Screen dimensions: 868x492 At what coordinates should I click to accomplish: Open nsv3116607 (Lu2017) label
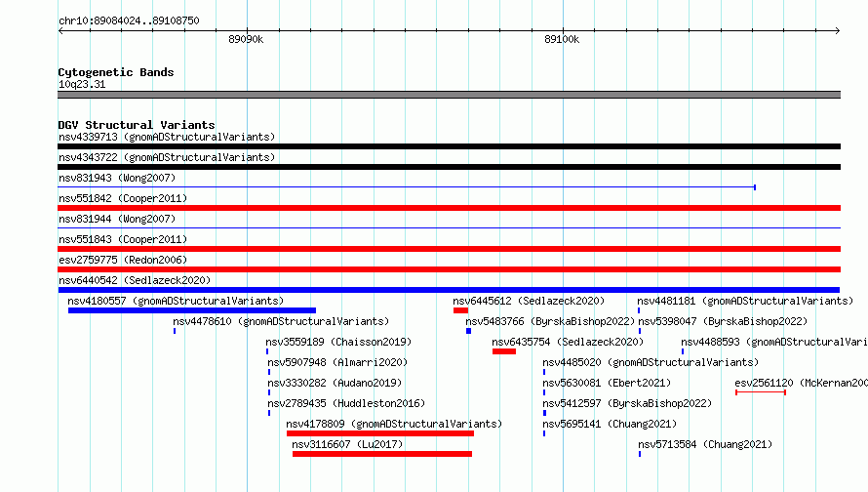[x=347, y=444]
